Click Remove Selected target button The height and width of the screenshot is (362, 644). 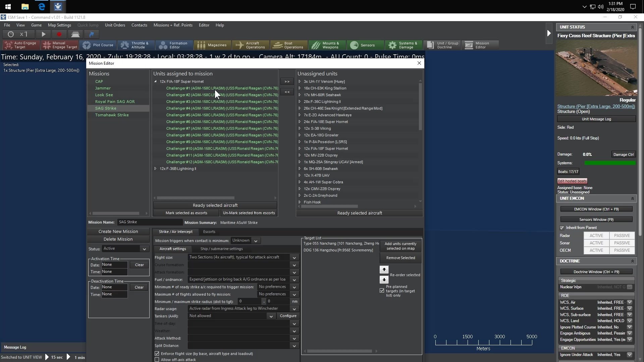click(x=400, y=258)
